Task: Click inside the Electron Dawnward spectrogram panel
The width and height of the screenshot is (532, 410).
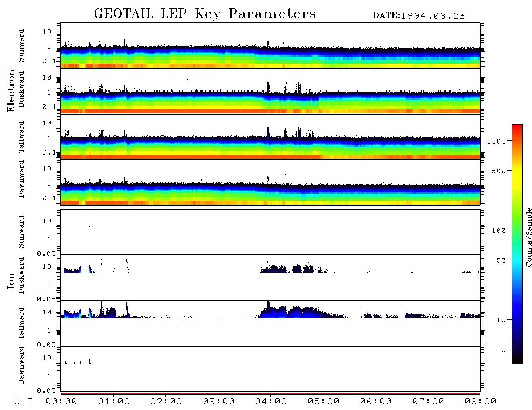Action: [270, 182]
